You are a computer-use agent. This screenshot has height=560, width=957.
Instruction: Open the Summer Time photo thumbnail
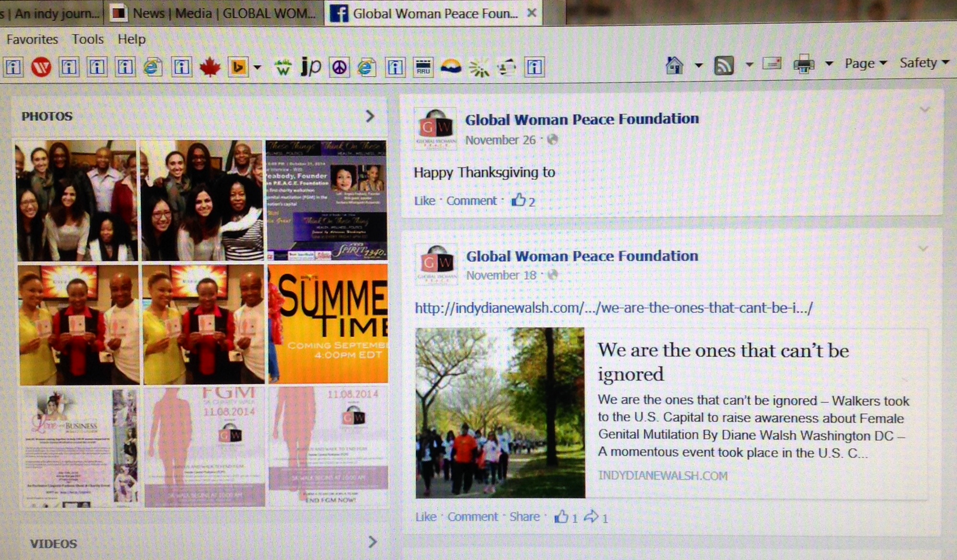(x=328, y=324)
